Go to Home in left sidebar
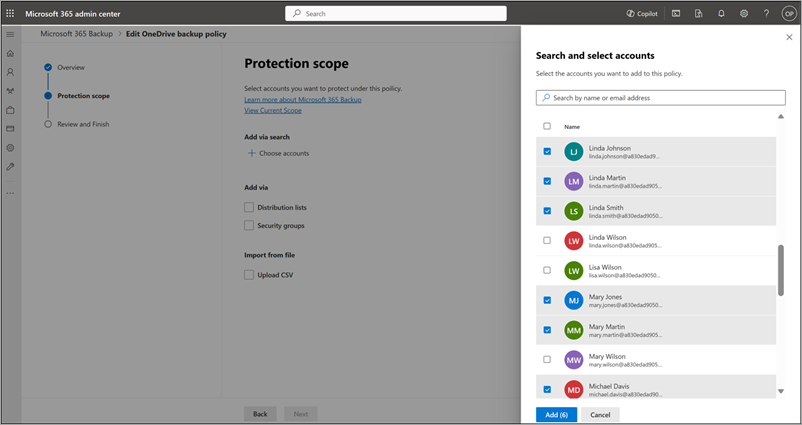The height and width of the screenshot is (425, 802). click(10, 54)
